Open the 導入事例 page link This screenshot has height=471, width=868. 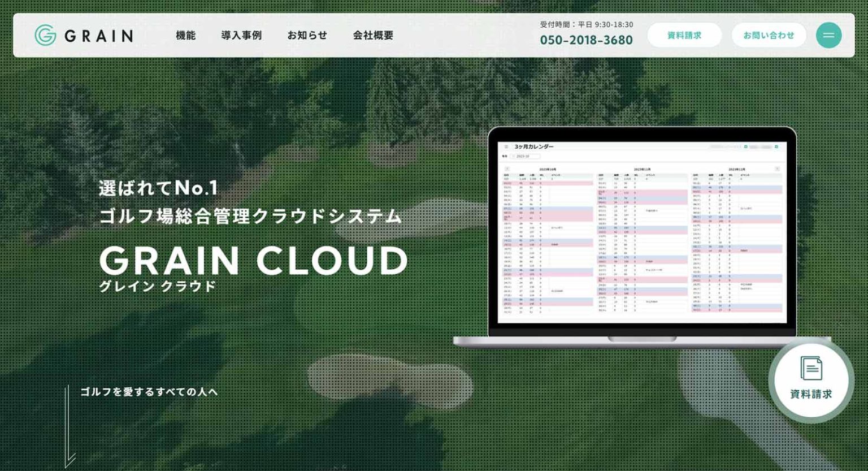[x=241, y=35]
